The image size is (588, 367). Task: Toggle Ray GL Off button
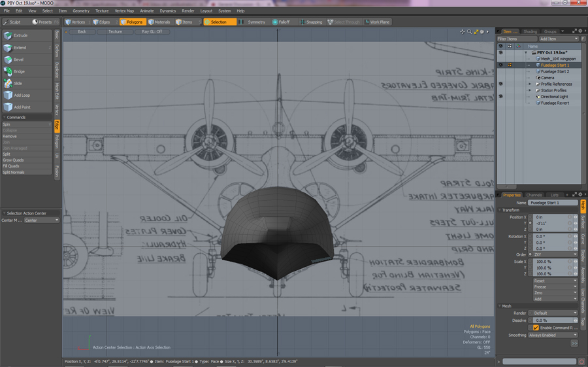click(x=152, y=31)
